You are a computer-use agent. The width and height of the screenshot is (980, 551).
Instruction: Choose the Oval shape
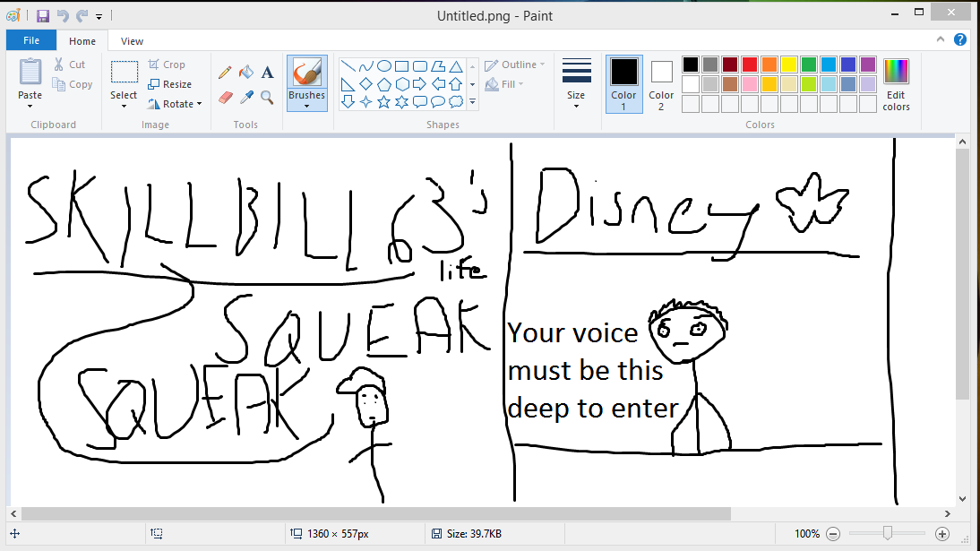(384, 66)
